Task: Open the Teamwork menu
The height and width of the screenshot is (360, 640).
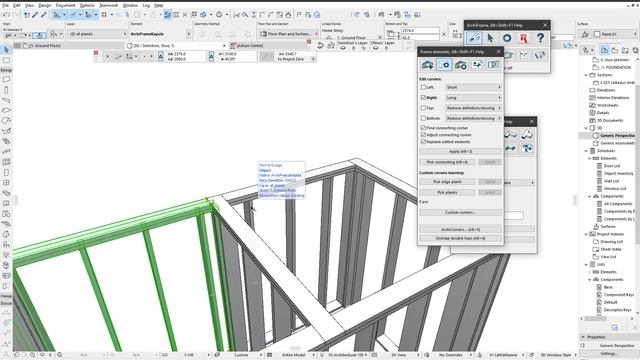Action: [109, 5]
